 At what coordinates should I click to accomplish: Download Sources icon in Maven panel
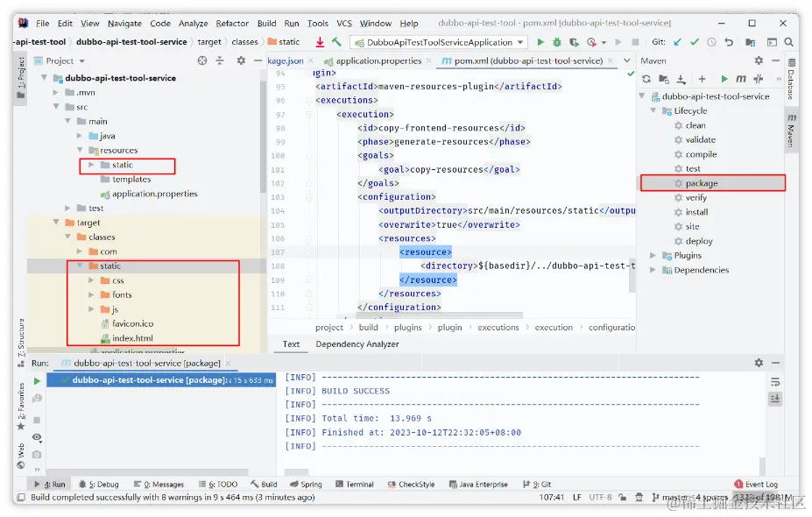pyautogui.click(x=681, y=79)
